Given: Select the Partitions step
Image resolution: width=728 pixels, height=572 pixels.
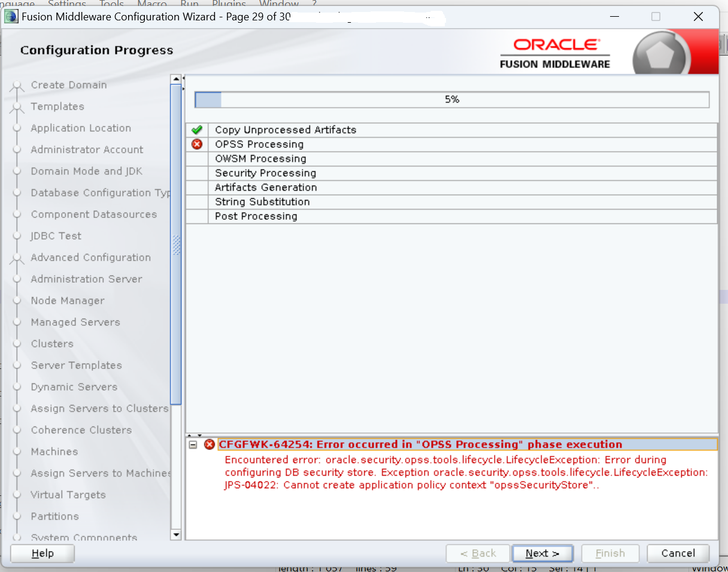Looking at the screenshot, I should pos(54,516).
